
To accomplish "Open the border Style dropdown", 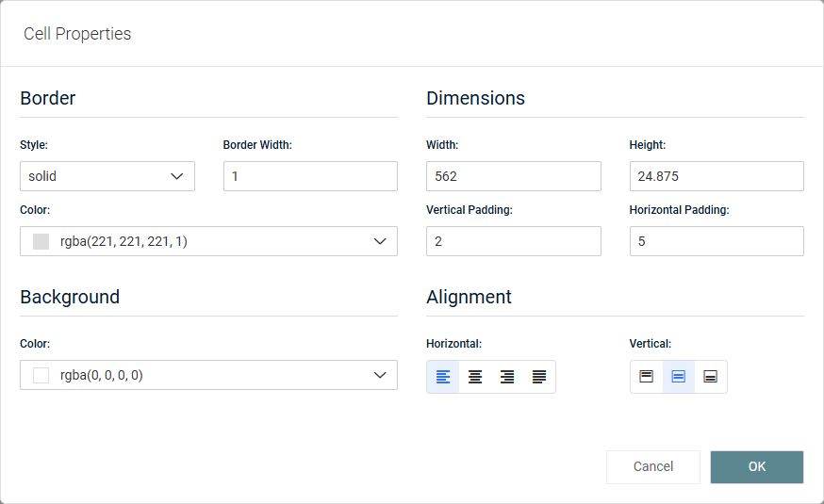I will coord(107,176).
